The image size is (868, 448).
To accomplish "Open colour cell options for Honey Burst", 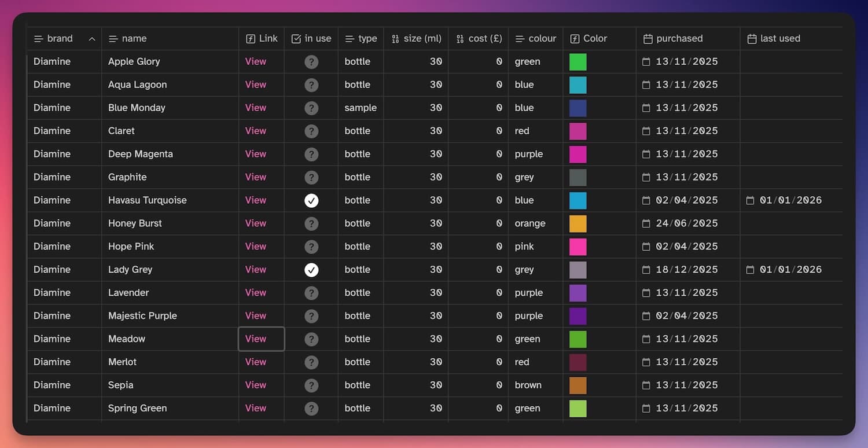I will (530, 223).
